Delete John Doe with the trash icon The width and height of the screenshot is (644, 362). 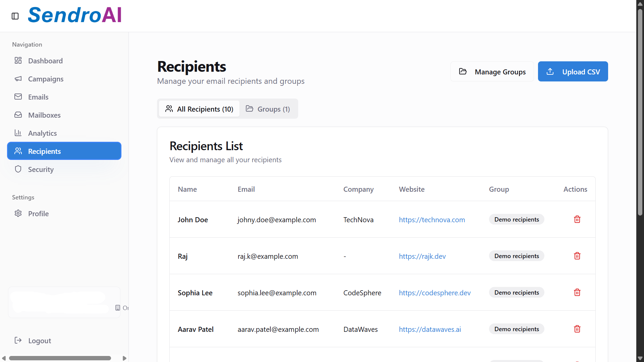point(577,219)
